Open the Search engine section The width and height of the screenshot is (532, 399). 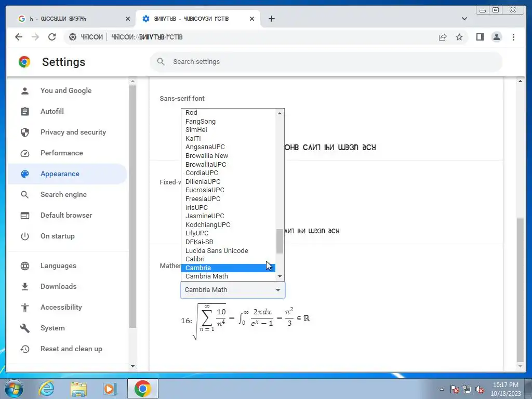pos(67,194)
